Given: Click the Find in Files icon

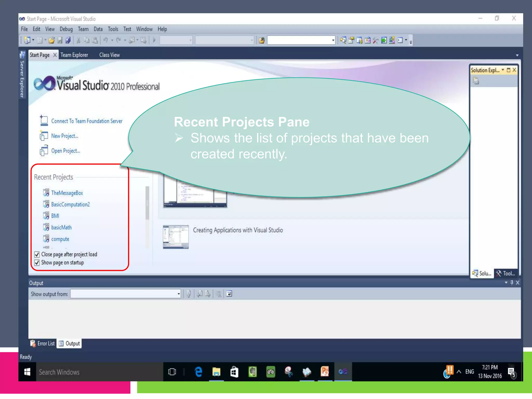Looking at the screenshot, I should [262, 40].
